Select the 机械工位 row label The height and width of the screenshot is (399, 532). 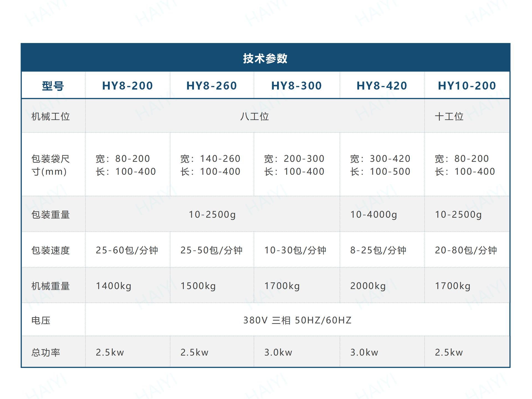(50, 116)
